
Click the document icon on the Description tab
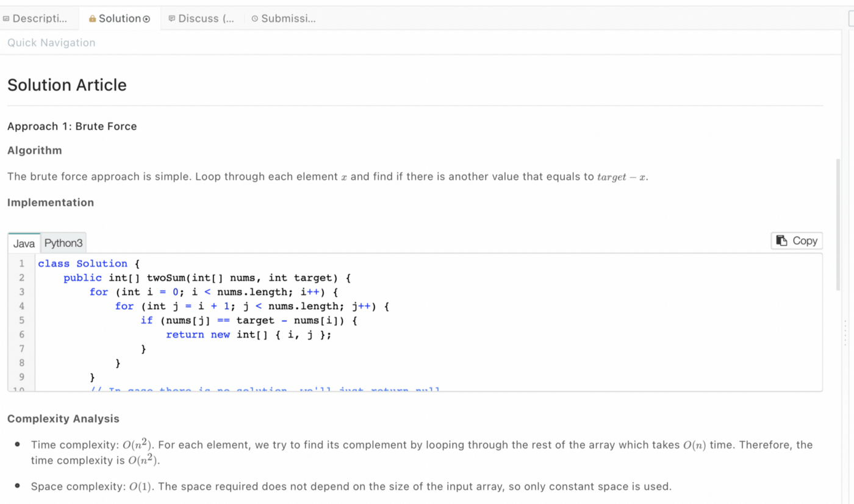(x=7, y=18)
